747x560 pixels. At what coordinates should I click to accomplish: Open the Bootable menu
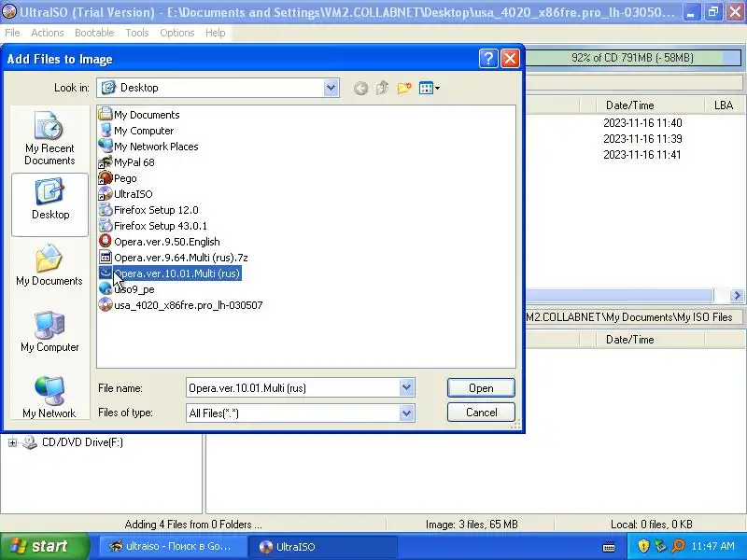pyautogui.click(x=94, y=33)
